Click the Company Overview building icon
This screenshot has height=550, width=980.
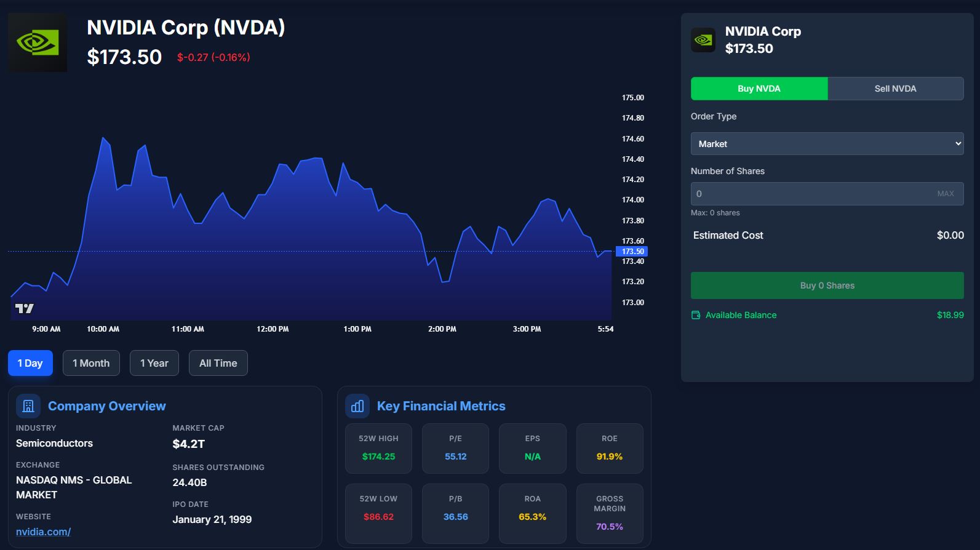(x=28, y=406)
